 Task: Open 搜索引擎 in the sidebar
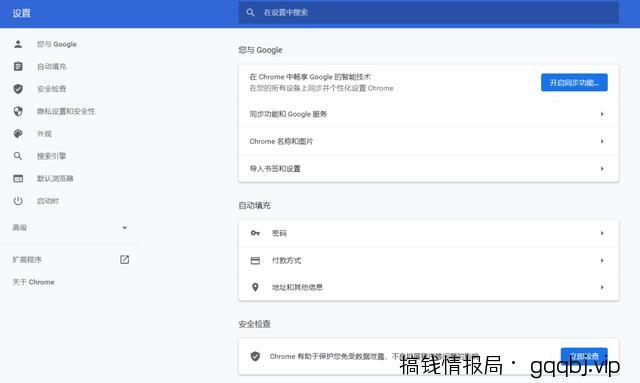(x=52, y=156)
